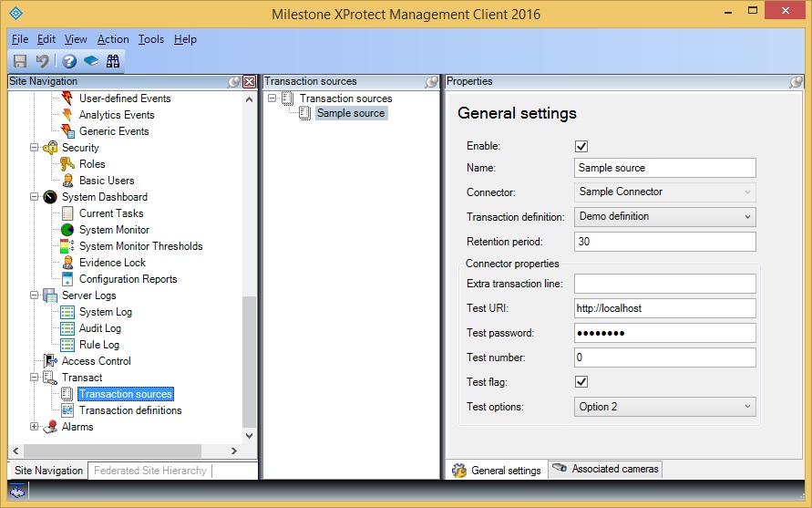Click the Retention period field
This screenshot has height=508, width=812.
click(x=665, y=242)
